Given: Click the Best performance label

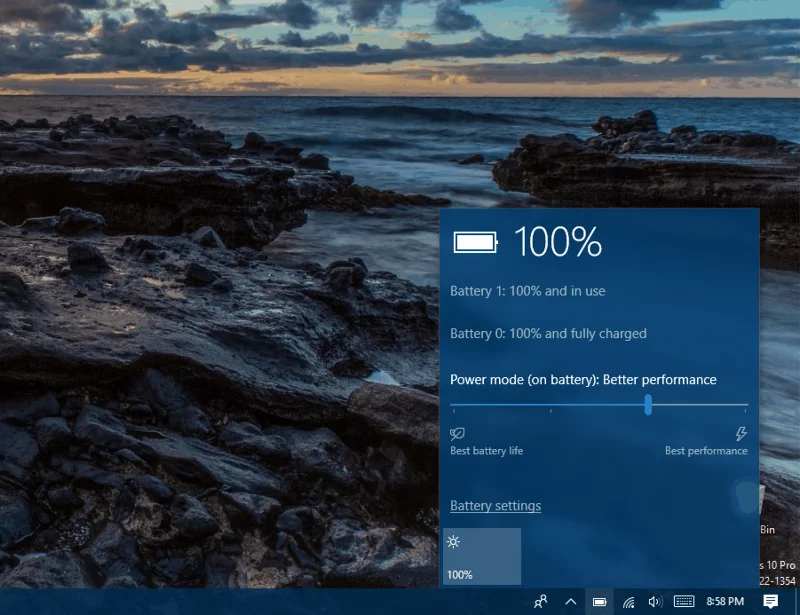Looking at the screenshot, I should click(706, 451).
